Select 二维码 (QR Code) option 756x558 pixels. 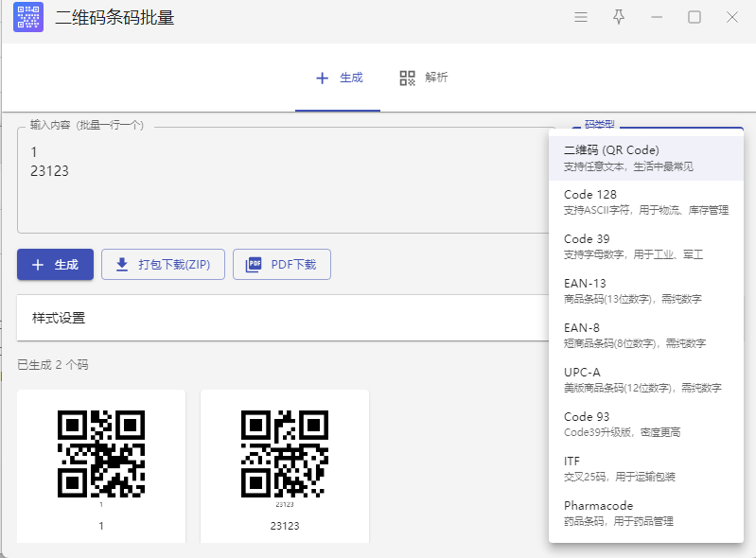(646, 158)
